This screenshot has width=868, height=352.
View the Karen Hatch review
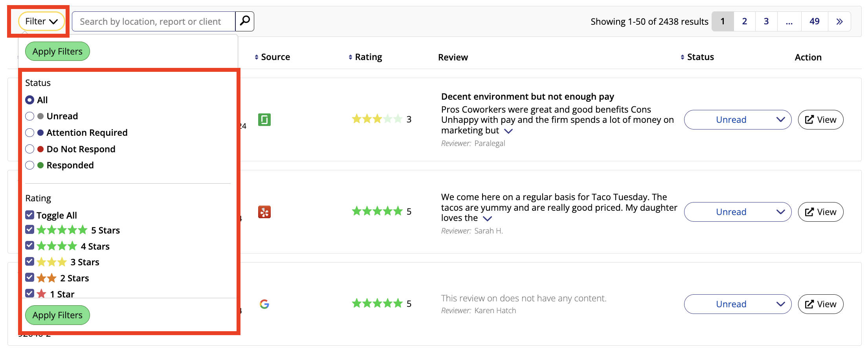(x=820, y=304)
